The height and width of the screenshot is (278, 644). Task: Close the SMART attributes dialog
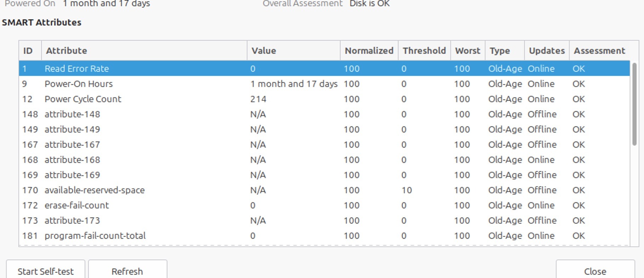(x=595, y=271)
